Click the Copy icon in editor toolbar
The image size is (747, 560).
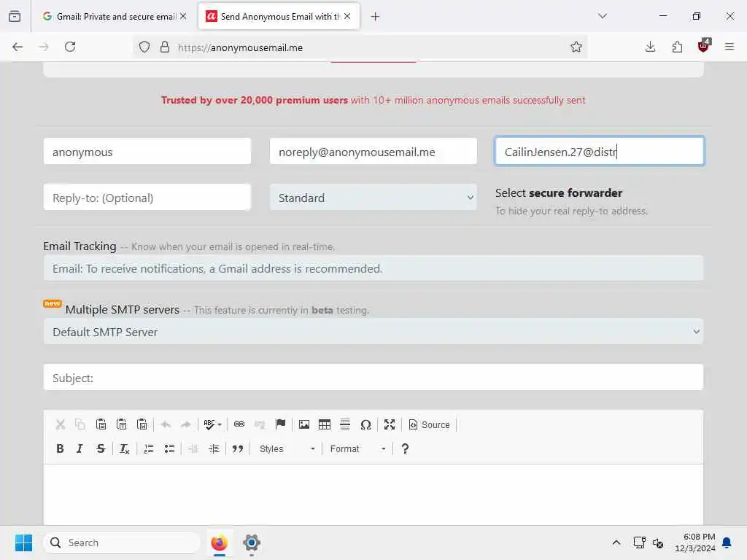pyautogui.click(x=80, y=424)
